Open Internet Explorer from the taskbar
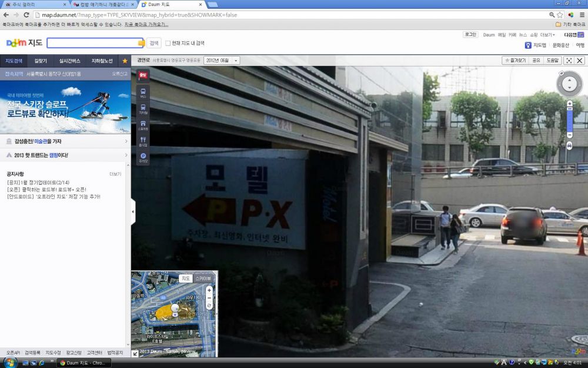Viewport: 588px width, 368px height. click(42, 363)
